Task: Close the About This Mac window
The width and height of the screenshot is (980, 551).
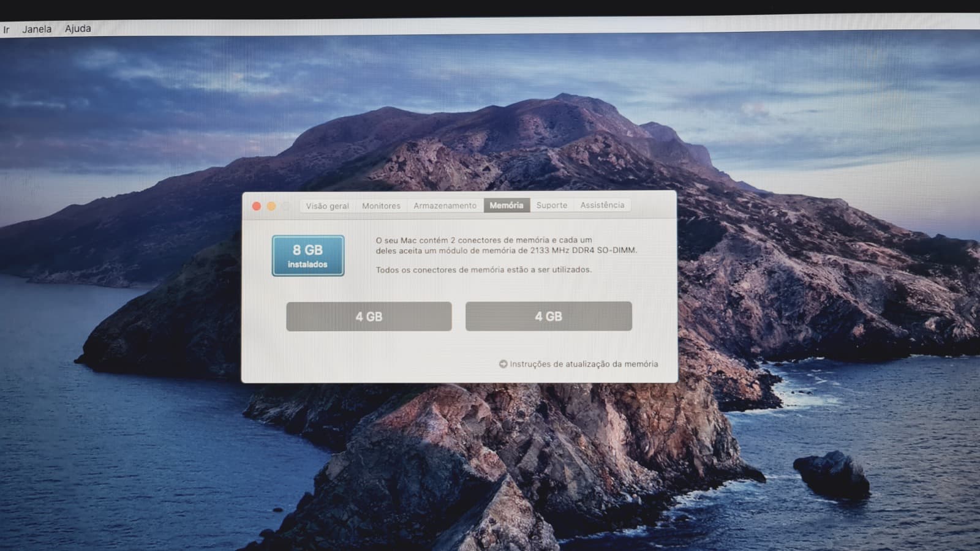Action: (x=257, y=206)
